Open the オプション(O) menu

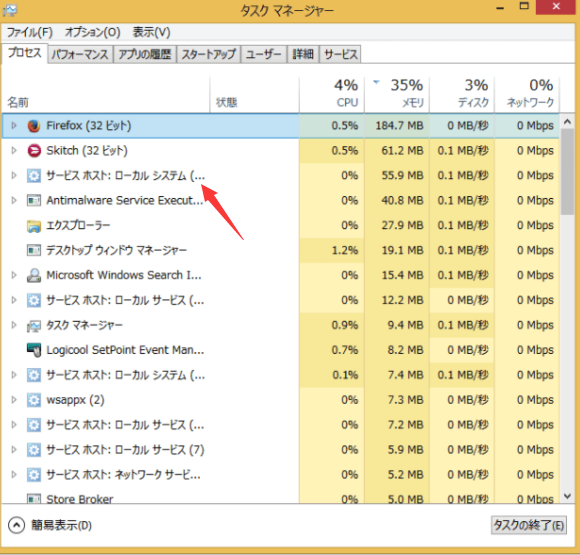(x=92, y=32)
